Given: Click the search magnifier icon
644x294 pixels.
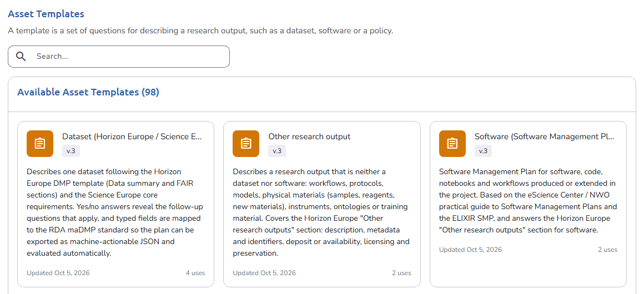Looking at the screenshot, I should [x=21, y=57].
